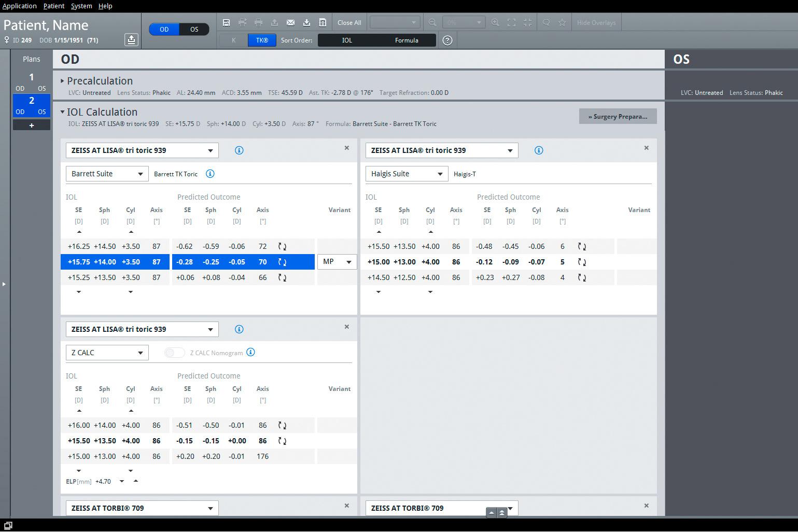
Task: Expand the Precalculation section
Action: pos(62,81)
